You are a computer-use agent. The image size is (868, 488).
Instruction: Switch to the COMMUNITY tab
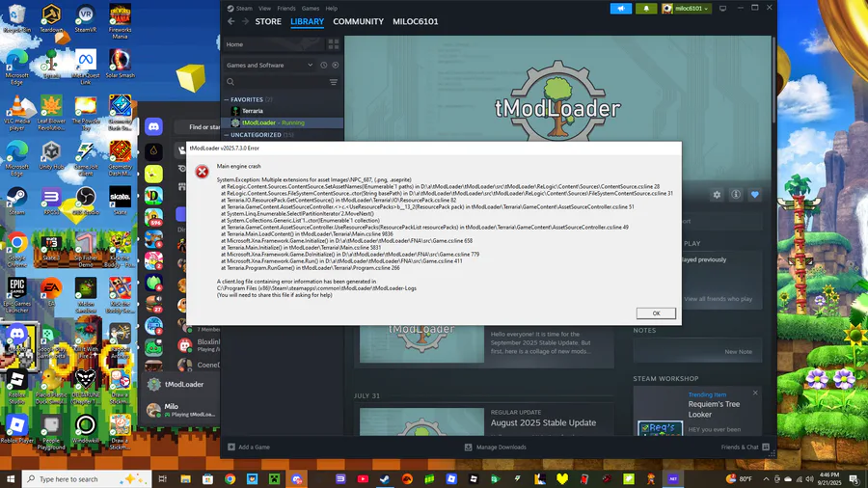point(358,21)
